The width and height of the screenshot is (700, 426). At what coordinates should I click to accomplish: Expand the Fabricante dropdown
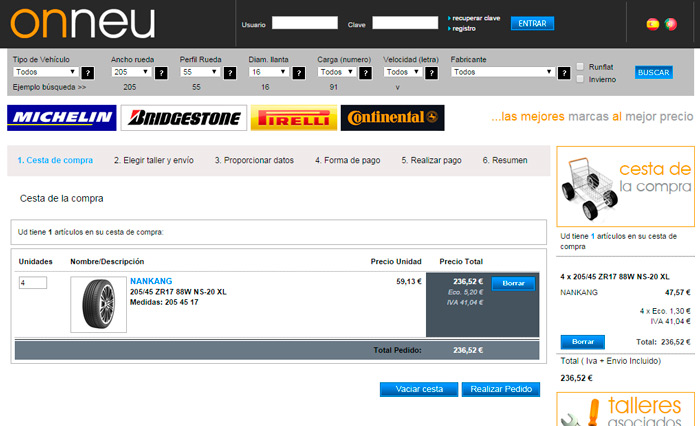point(502,72)
